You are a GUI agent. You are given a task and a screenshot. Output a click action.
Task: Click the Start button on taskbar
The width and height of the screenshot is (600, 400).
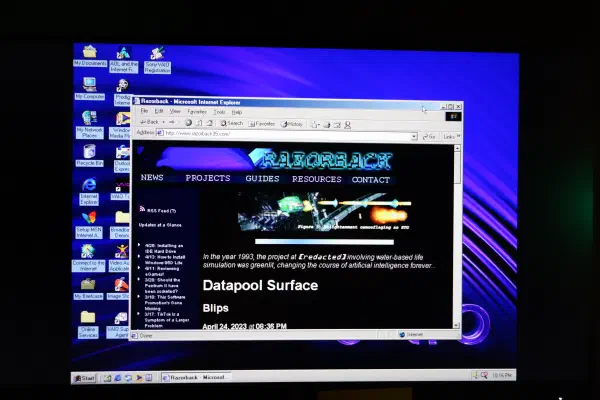(84, 378)
